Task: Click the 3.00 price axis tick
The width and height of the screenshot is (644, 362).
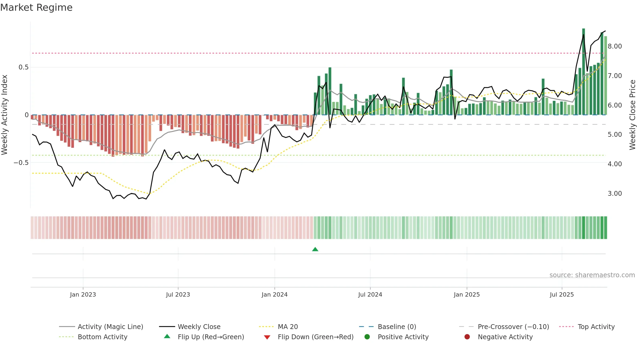Action: click(615, 194)
